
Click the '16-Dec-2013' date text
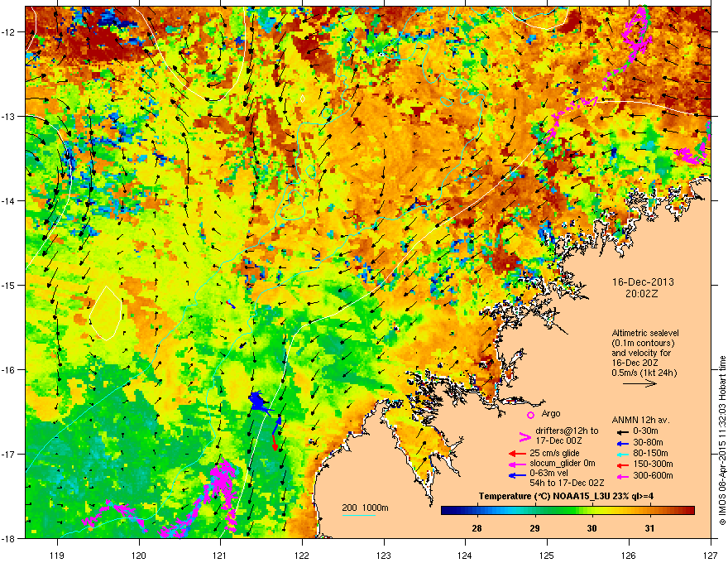point(643,282)
